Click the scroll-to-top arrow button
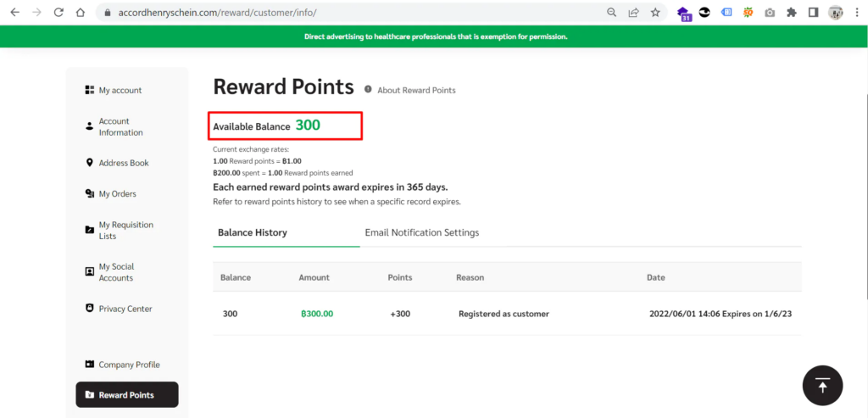Viewport: 868px width, 418px height. 822,386
